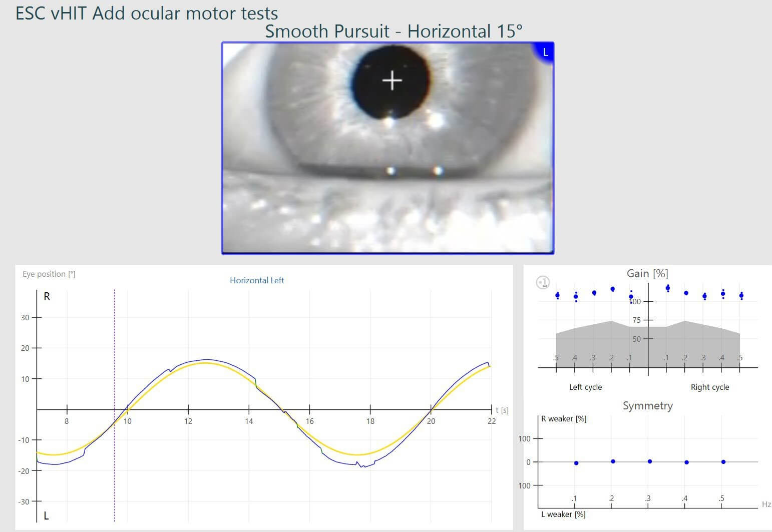Viewport: 772px width, 532px height.
Task: Select the "Right cycle" axis label
Action: point(710,387)
